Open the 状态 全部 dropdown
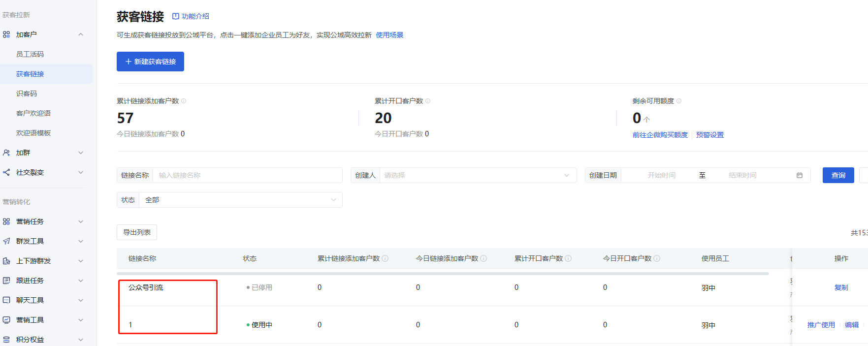 point(241,200)
